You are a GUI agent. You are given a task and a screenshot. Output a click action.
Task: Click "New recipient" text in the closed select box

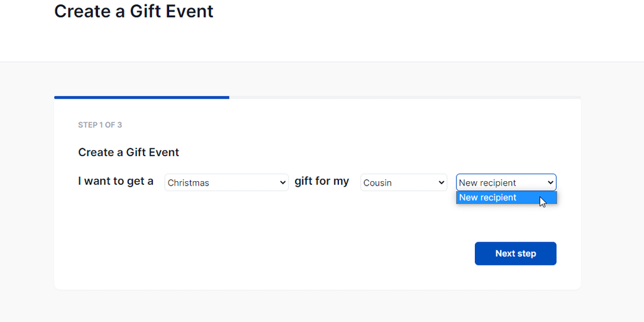pyautogui.click(x=487, y=183)
